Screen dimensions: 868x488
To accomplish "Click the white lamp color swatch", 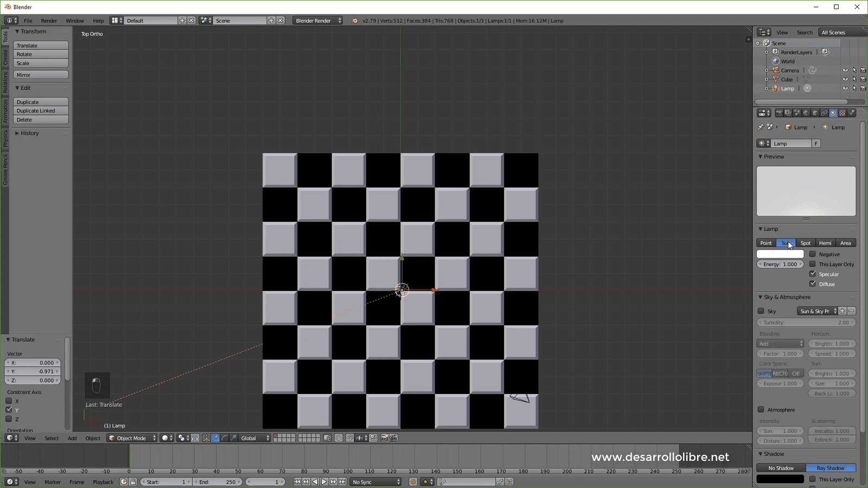I will point(780,254).
